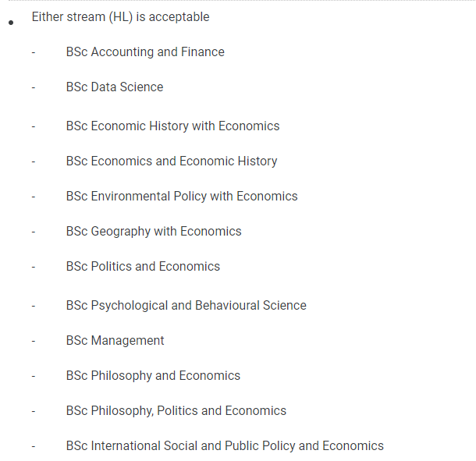The width and height of the screenshot is (476, 461).
Task: Click the dotted divider line at top
Action: pyautogui.click(x=242, y=1)
